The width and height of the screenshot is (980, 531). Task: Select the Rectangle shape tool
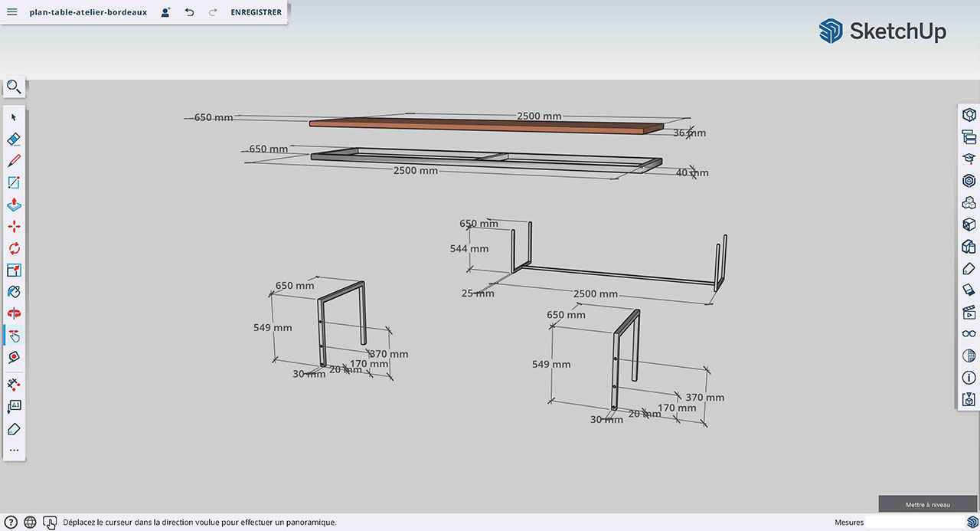pyautogui.click(x=14, y=183)
